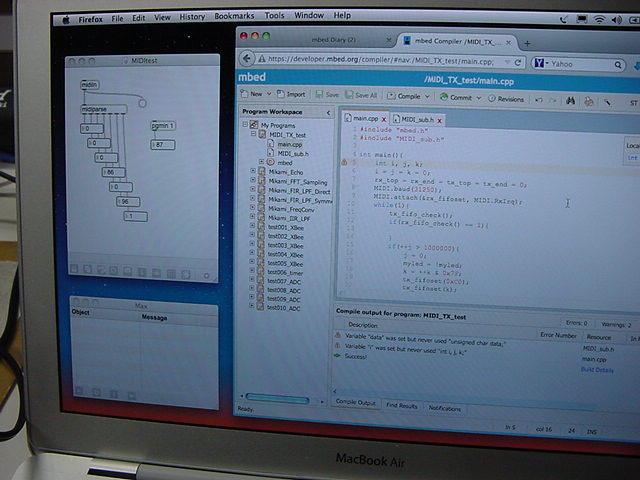Switch to the Compile Output tab
The width and height of the screenshot is (640, 480).
pyautogui.click(x=356, y=402)
